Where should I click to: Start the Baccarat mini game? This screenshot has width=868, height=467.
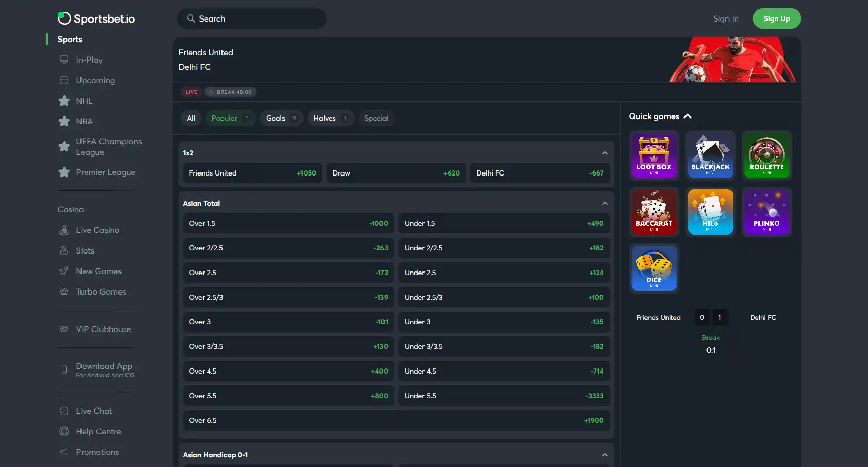(x=654, y=211)
